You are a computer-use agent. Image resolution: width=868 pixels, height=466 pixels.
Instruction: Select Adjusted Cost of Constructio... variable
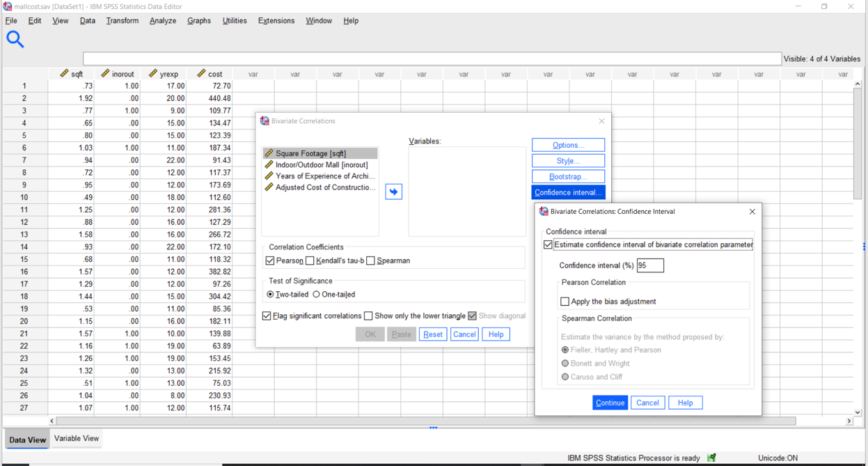pyautogui.click(x=320, y=187)
